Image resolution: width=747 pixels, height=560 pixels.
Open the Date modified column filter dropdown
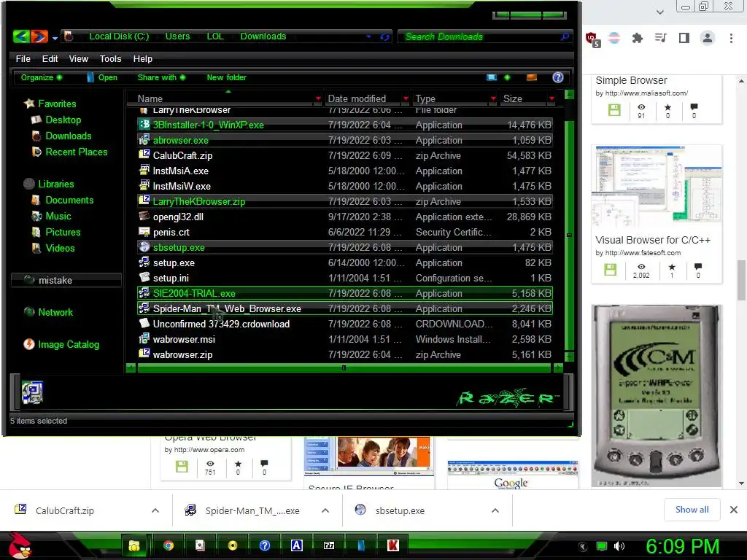406,98
